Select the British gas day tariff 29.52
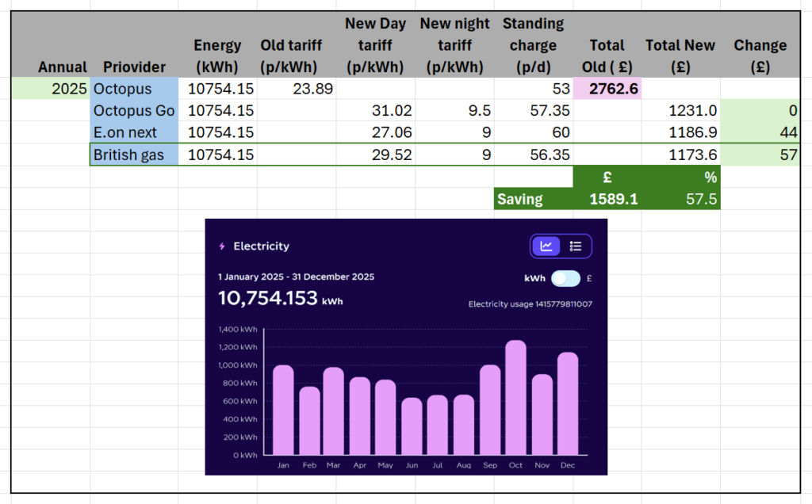This screenshot has width=812, height=504. (375, 155)
